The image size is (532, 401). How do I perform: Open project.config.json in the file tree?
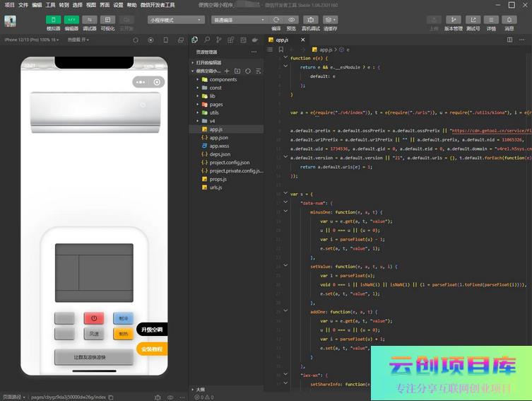click(x=230, y=162)
